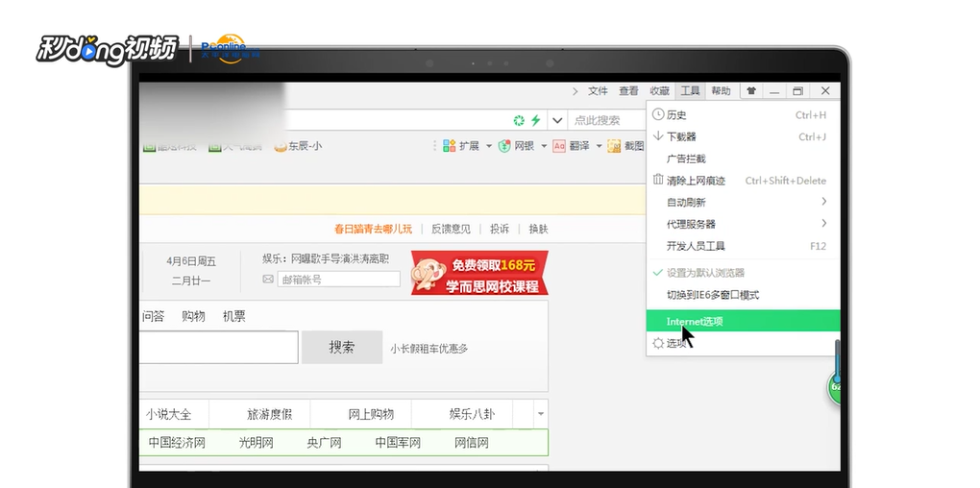Open the 文件 menu
Image resolution: width=980 pixels, height=488 pixels.
coord(598,91)
